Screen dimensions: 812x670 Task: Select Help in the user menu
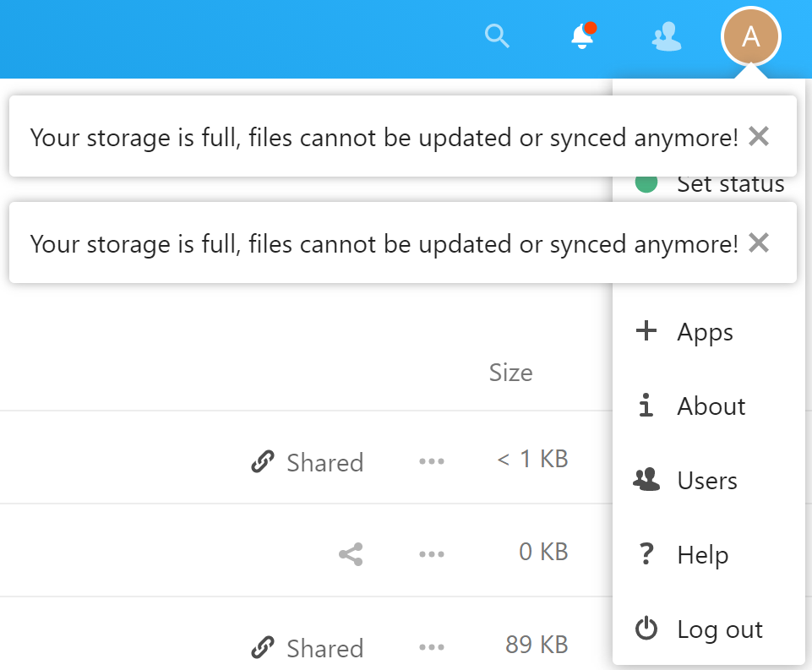tap(702, 555)
